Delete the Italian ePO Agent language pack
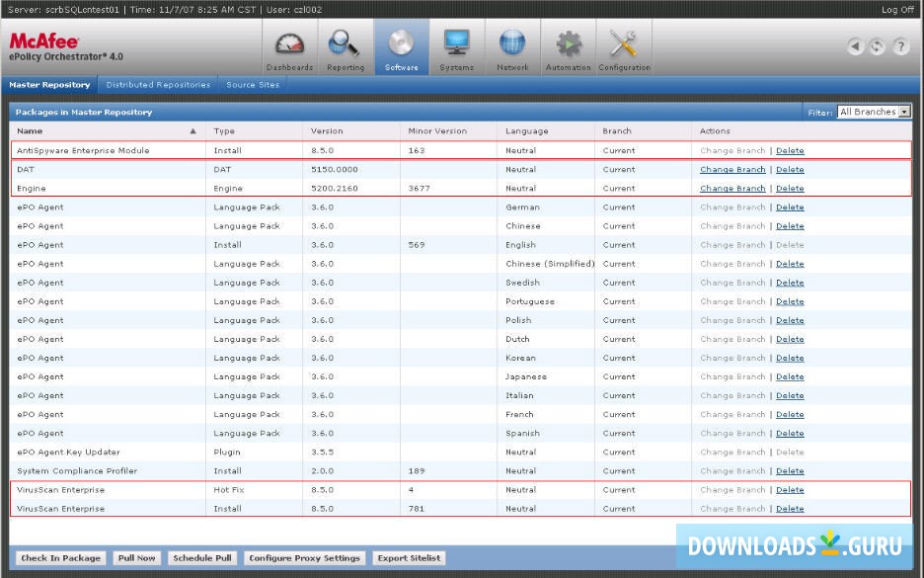Screen dimensions: 924x578 (x=790, y=396)
